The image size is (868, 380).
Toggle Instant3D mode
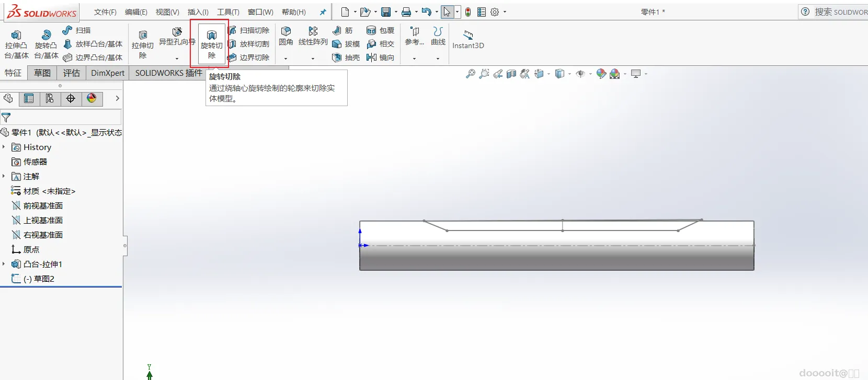pos(468,39)
